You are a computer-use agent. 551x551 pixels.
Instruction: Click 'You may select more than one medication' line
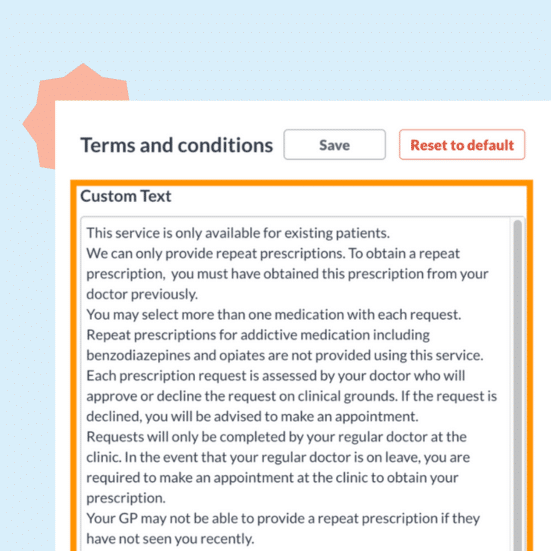[273, 315]
